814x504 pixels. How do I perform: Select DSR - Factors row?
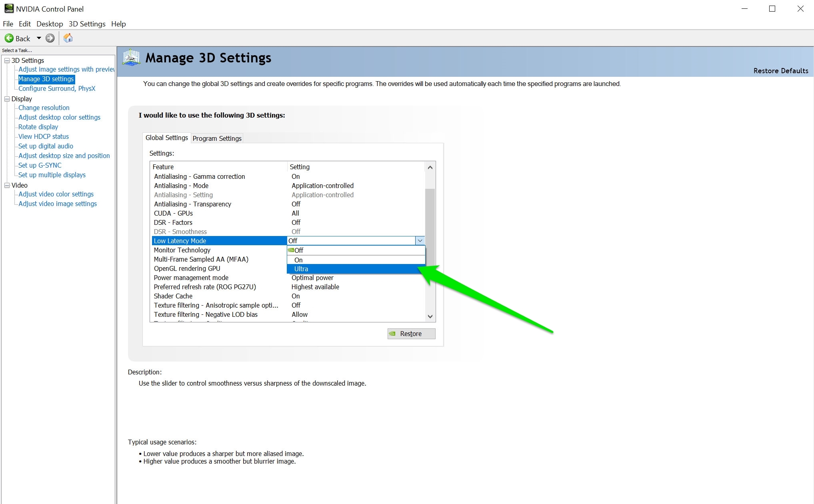pyautogui.click(x=288, y=222)
